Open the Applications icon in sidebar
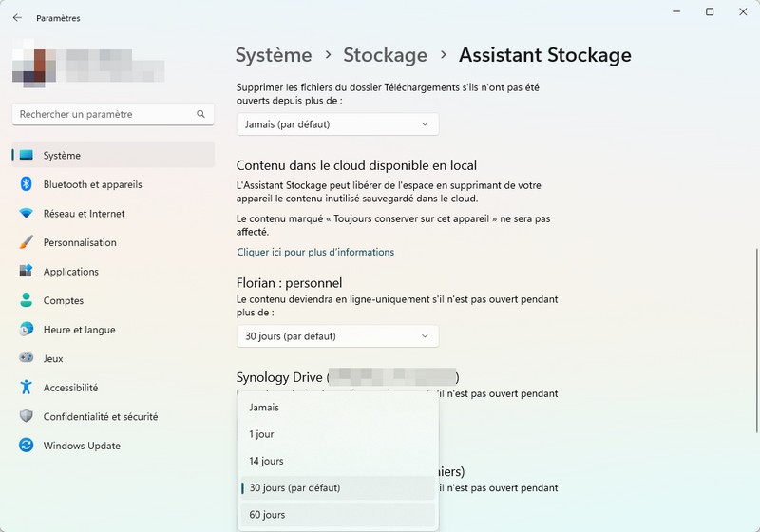 tap(27, 272)
